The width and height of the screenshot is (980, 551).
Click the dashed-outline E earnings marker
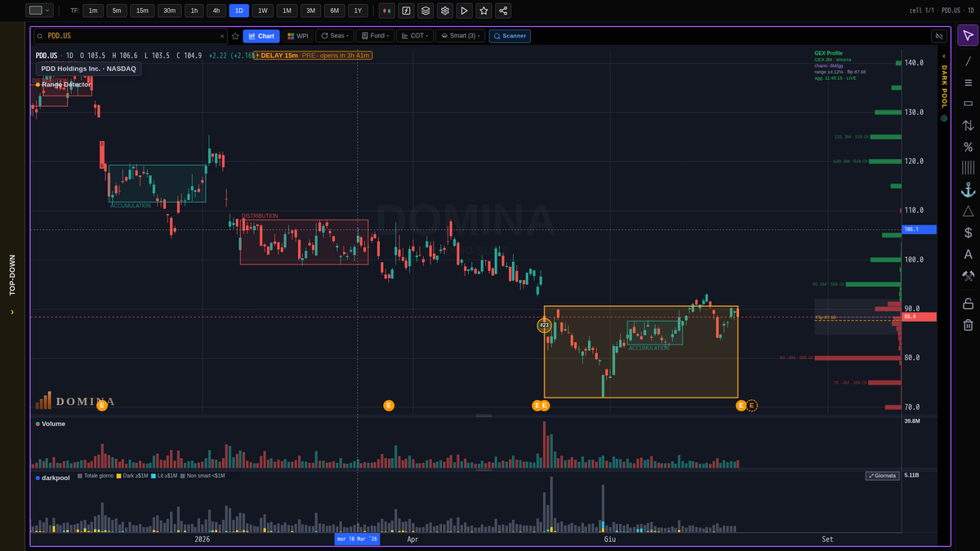[x=752, y=405]
